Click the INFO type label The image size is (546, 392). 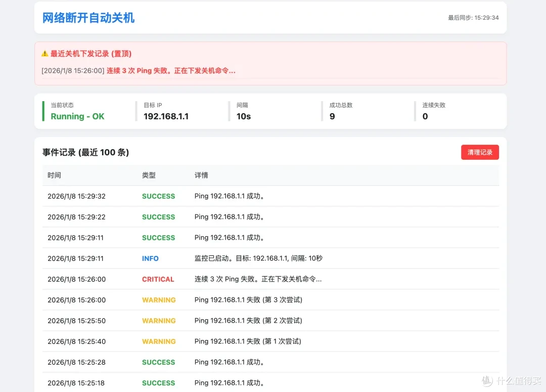click(150, 258)
